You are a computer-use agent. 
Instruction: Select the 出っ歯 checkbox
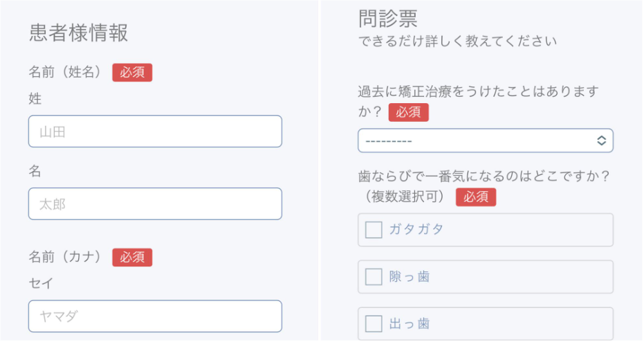tap(374, 323)
